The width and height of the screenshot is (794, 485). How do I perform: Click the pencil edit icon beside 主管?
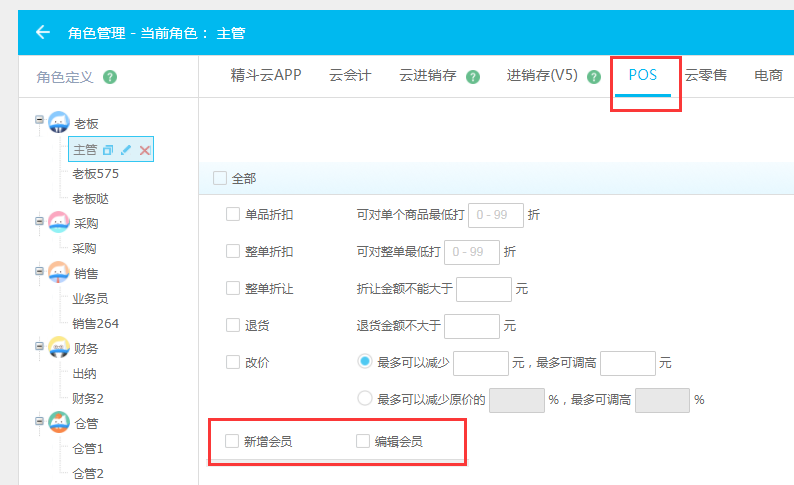126,150
